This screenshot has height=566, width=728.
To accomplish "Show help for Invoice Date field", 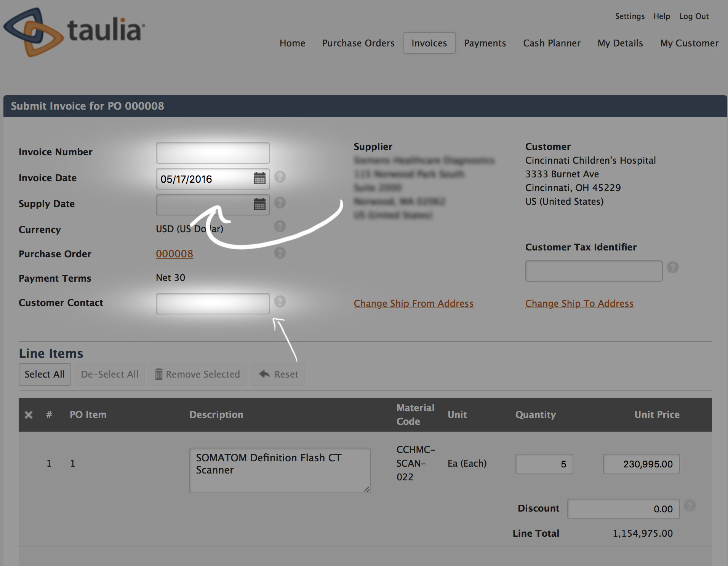I will pyautogui.click(x=280, y=177).
